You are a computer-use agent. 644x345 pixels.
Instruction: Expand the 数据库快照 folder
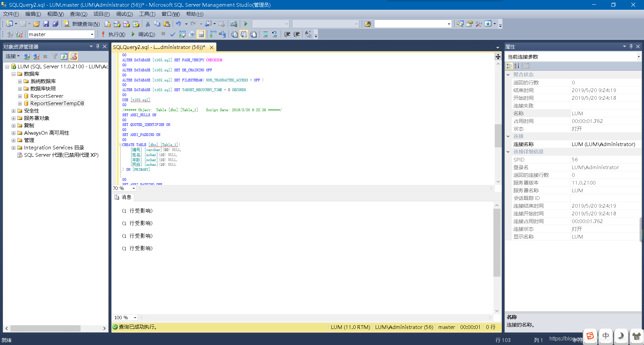click(x=20, y=89)
